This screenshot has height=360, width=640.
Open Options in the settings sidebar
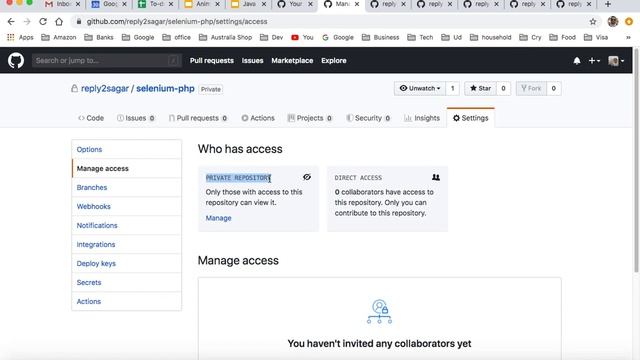[x=127, y=149]
